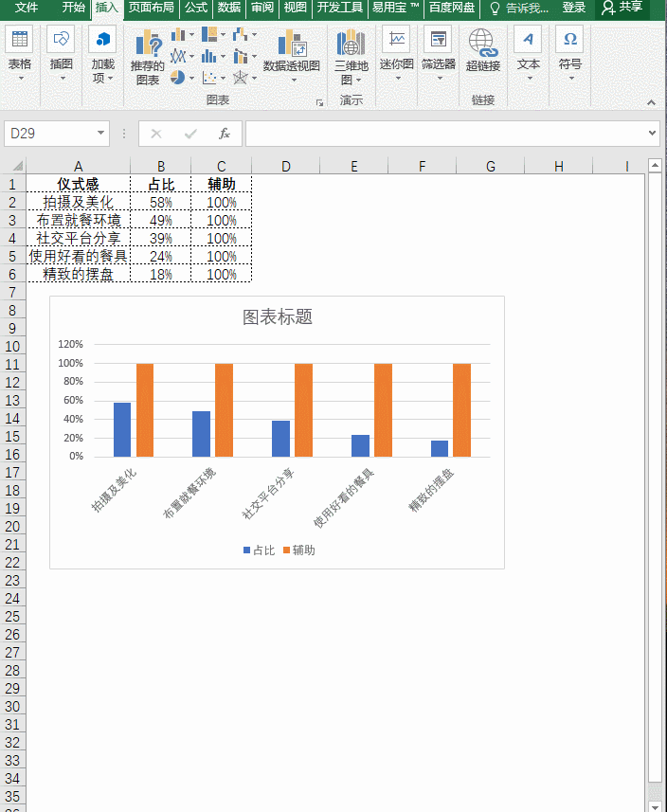Insert a scatter or bubble chart
The height and width of the screenshot is (812, 667).
click(209, 78)
